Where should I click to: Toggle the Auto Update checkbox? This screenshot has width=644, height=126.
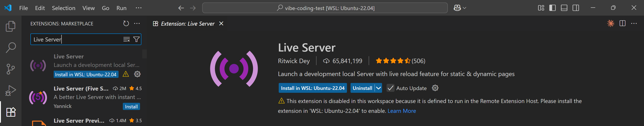pos(390,88)
